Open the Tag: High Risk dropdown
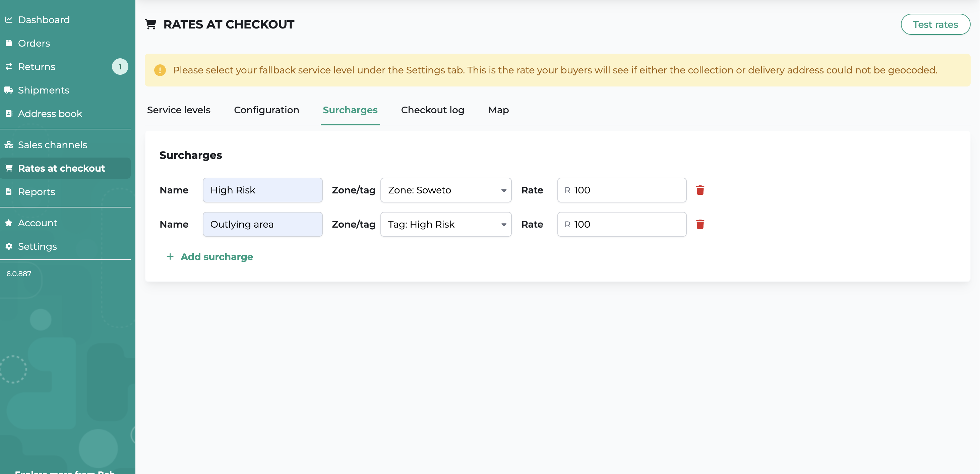Viewport: 980px width, 474px height. [x=446, y=224]
